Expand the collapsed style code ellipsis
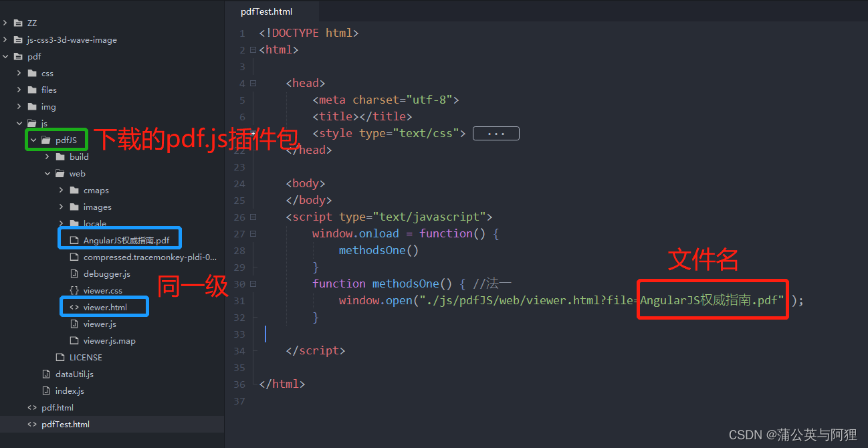 (496, 133)
